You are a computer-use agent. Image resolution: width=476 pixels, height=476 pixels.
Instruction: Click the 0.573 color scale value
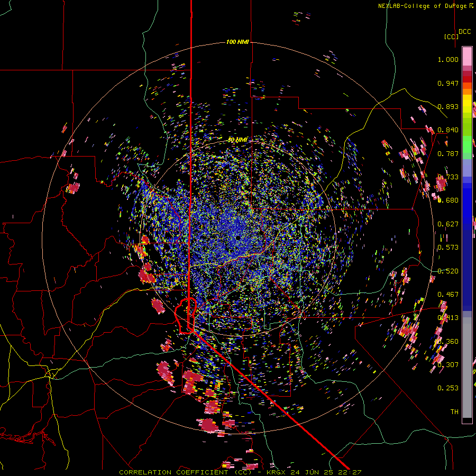448,248
